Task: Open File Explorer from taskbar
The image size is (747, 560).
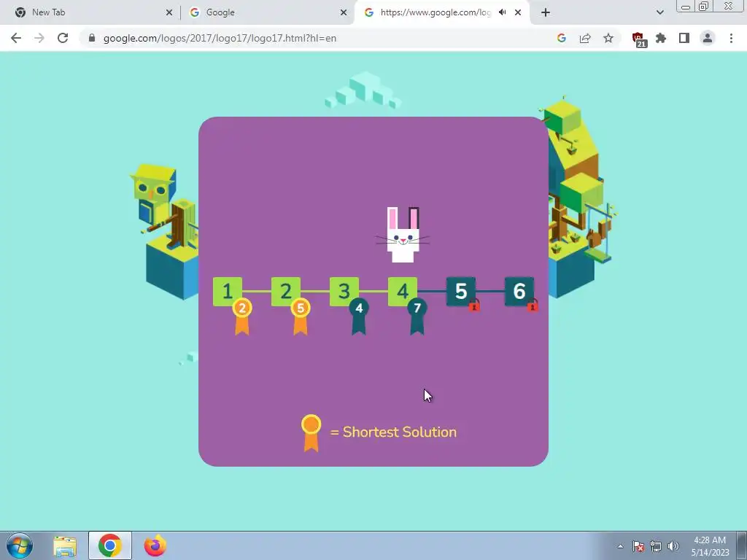Action: (65, 545)
